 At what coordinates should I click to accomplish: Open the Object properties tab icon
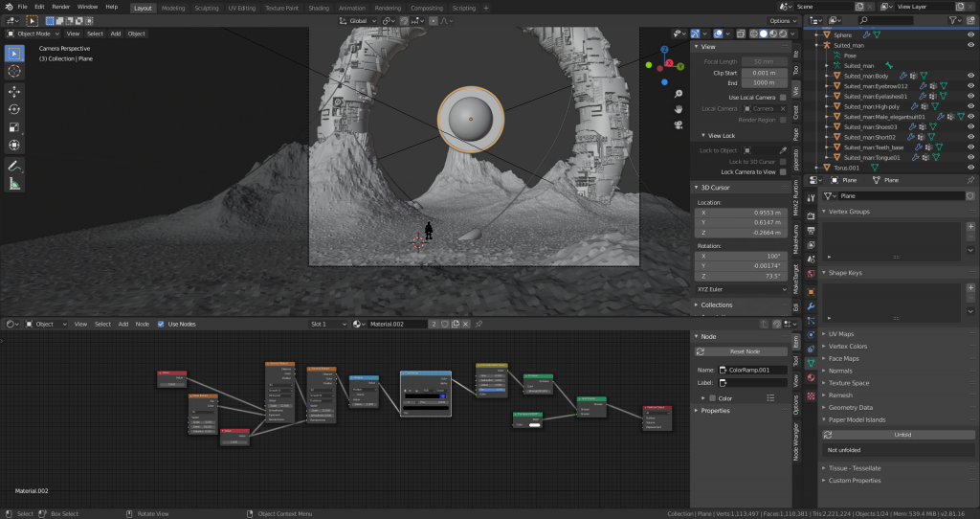(x=812, y=292)
